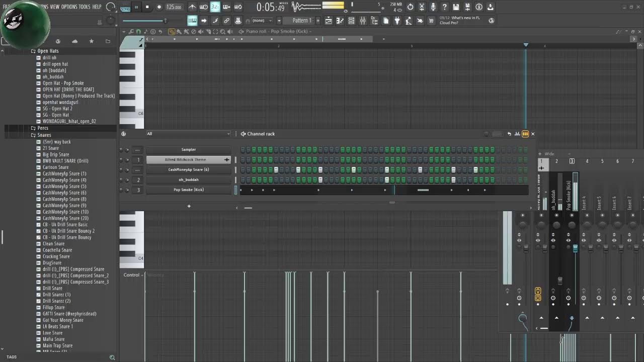The width and height of the screenshot is (644, 362).
Task: Click the Channel rack horizontal scrollbar
Action: (x=248, y=208)
